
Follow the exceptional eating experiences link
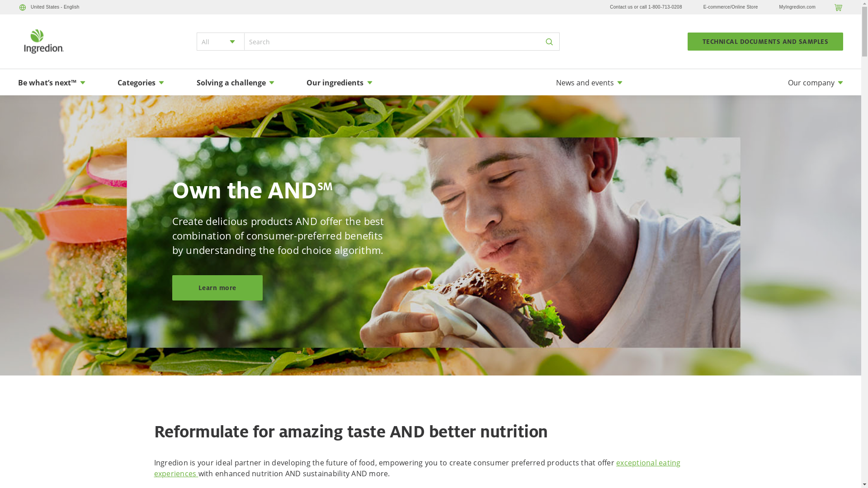tap(417, 468)
